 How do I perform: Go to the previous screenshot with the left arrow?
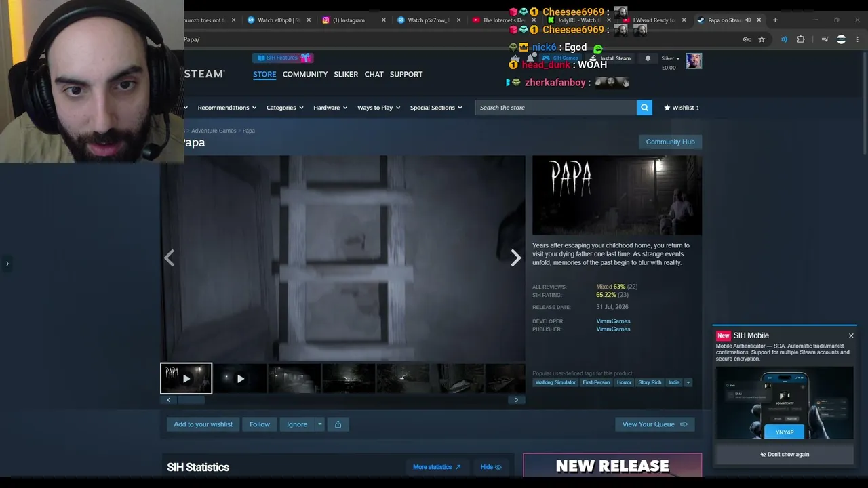169,258
